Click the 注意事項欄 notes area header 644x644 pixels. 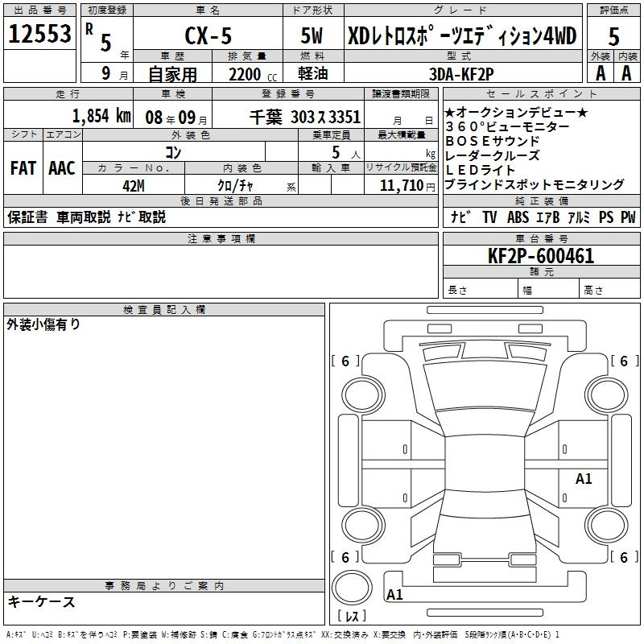point(221,238)
